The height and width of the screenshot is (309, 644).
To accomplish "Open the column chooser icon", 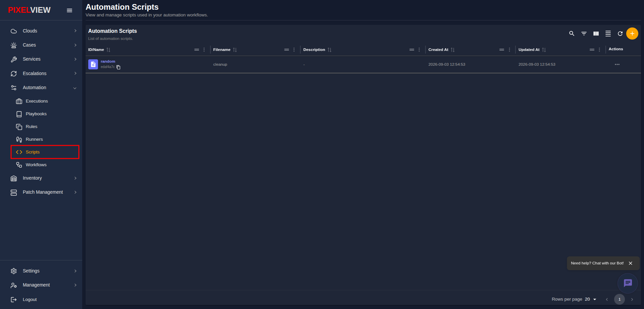I will point(596,34).
